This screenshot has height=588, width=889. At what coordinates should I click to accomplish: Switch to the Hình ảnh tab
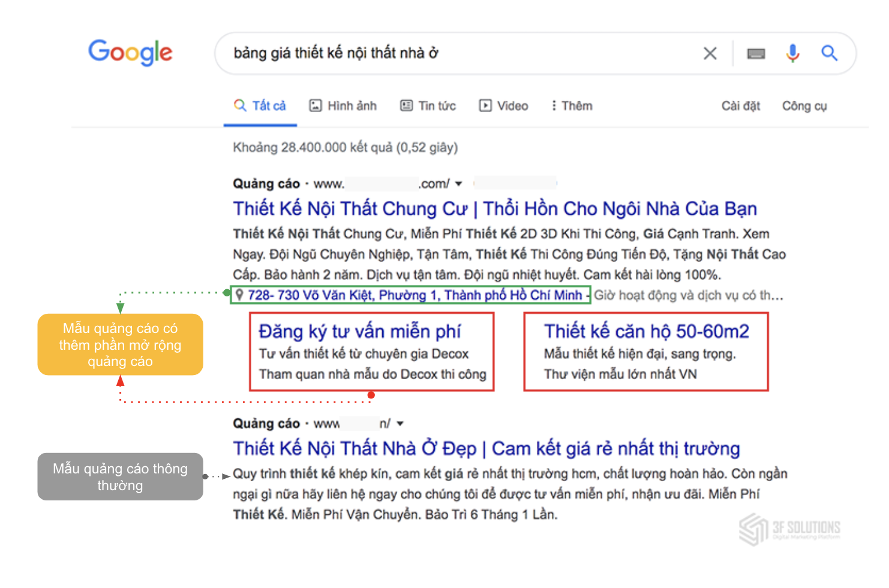343,106
